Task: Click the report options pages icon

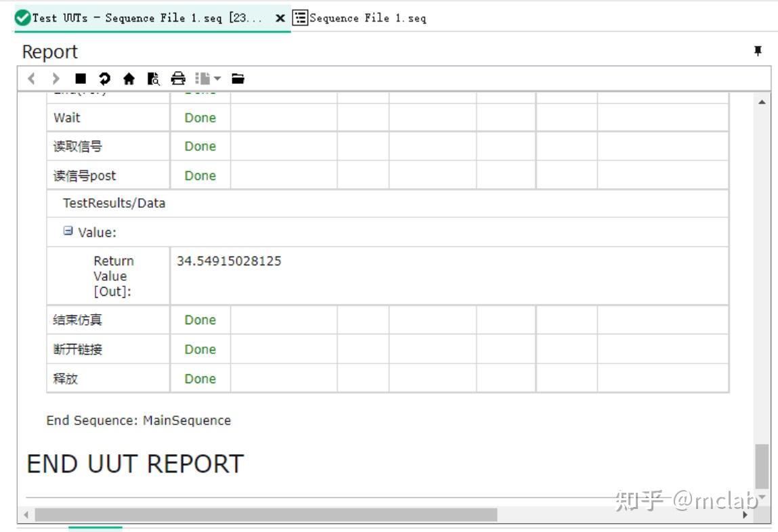Action: pyautogui.click(x=203, y=78)
